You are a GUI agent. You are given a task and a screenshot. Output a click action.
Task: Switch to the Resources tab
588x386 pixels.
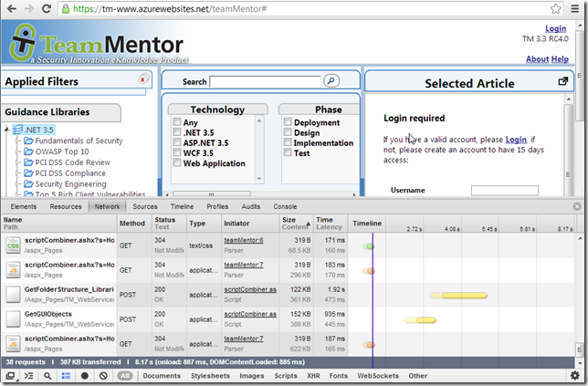(66, 206)
